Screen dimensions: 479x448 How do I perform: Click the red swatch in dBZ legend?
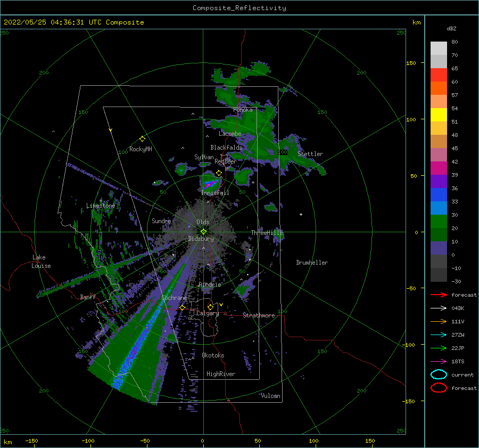click(439, 75)
